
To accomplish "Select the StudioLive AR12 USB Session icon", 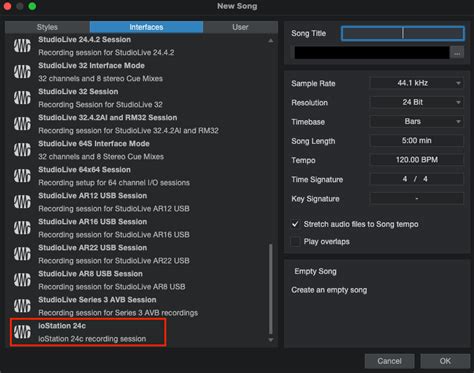I will 22,202.
